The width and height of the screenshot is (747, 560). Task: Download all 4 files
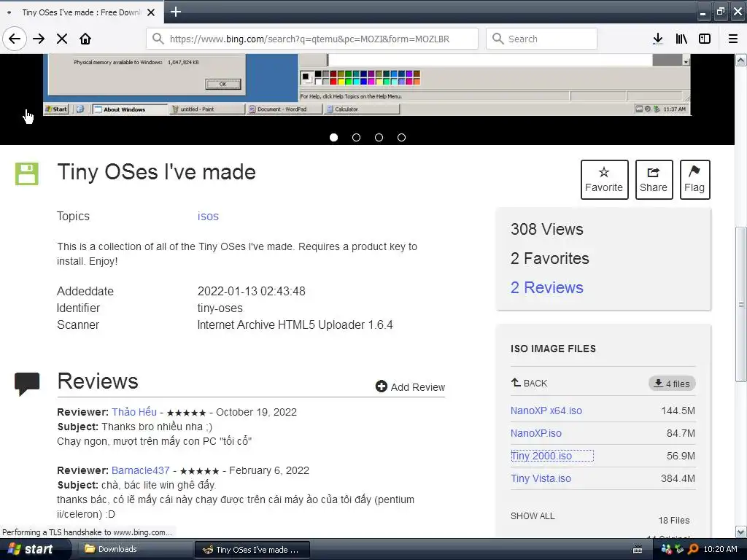(672, 384)
